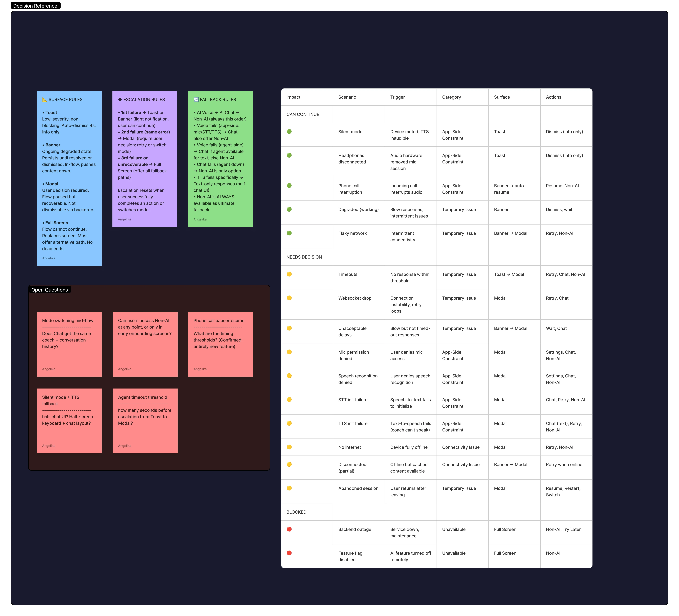Viewport: 679px width, 616px height.
Task: Click the Actions column header
Action: (x=553, y=97)
